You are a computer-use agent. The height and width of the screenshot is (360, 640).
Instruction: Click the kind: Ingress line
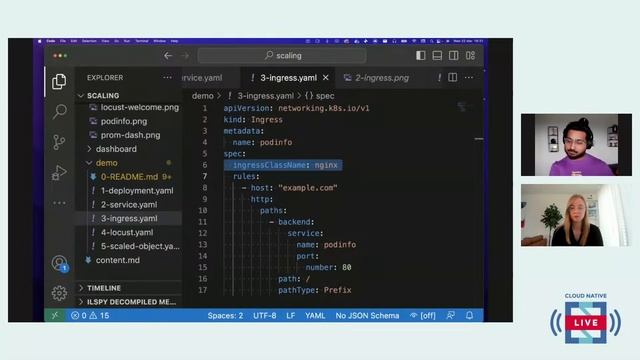click(x=253, y=120)
